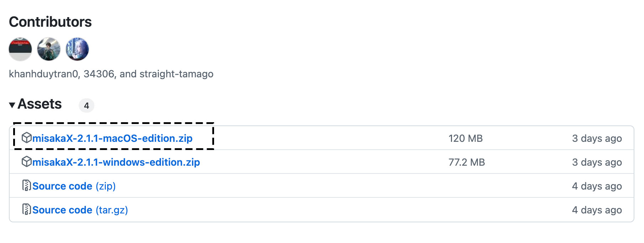Click the zip file icon beside Source code (zip)

(26, 185)
